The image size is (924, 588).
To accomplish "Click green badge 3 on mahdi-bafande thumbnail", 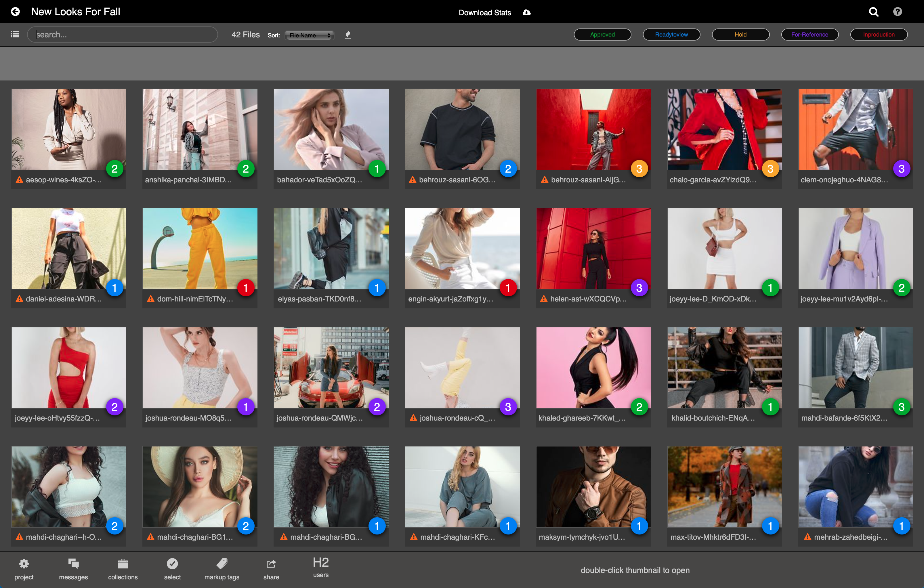I will pyautogui.click(x=901, y=407).
